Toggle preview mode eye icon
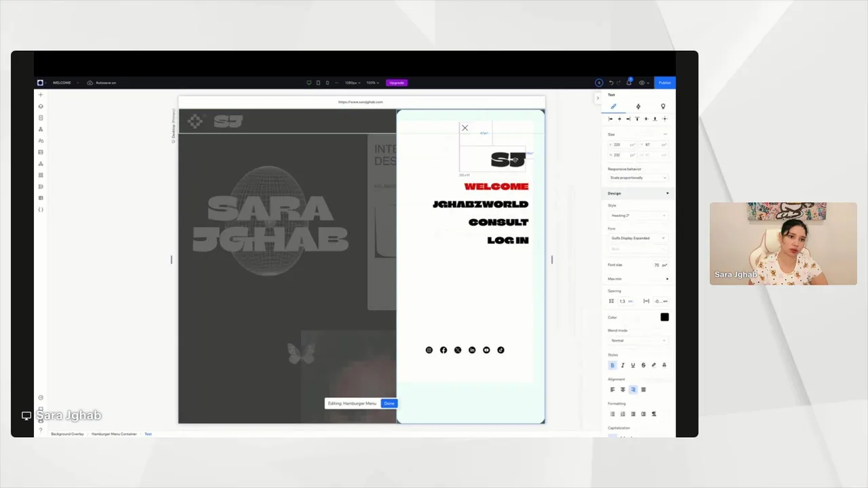Screen dimensions: 868x488 [x=642, y=83]
